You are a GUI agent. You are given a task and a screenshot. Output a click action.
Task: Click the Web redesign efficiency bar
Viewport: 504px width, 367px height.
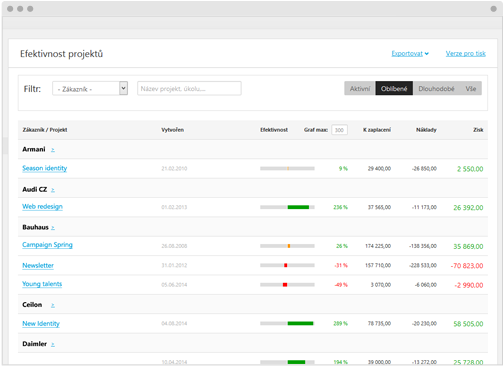coord(287,207)
